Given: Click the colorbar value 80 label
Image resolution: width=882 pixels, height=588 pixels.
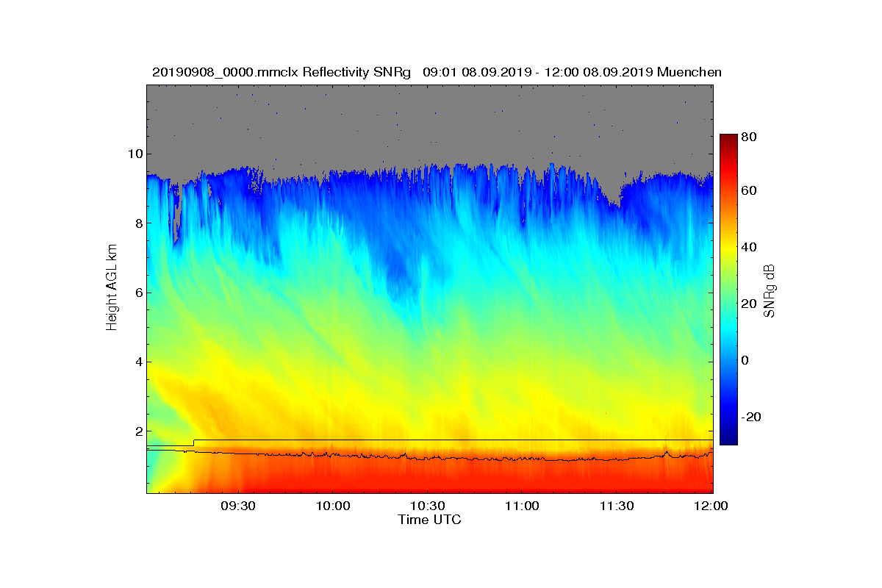Looking at the screenshot, I should point(750,136).
